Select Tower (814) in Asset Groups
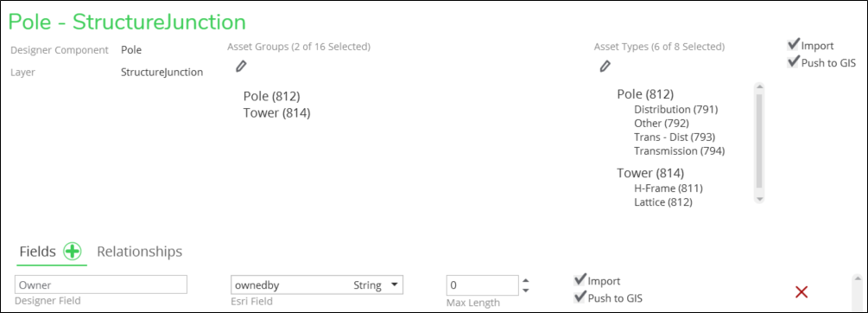868x313 pixels. (276, 113)
